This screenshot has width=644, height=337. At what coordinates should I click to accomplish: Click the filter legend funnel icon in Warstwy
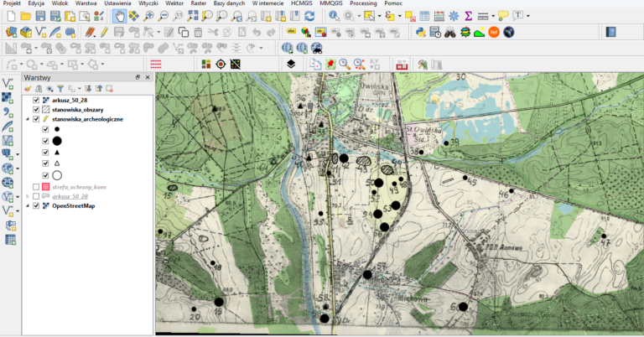[x=60, y=89]
